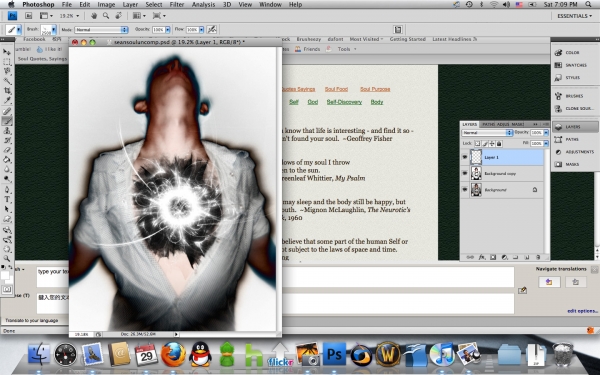Viewport: 600px width, 375px height.
Task: Select the Lasso tool
Action: [7, 71]
